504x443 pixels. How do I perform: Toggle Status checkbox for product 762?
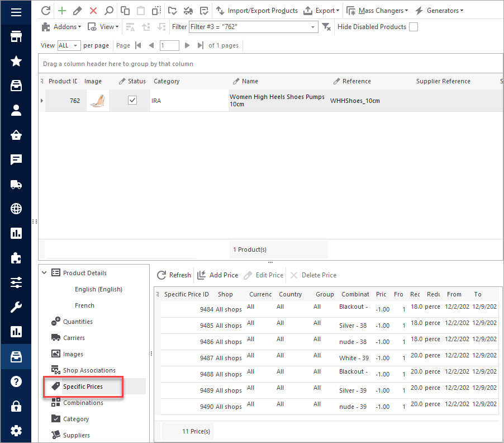coord(132,100)
